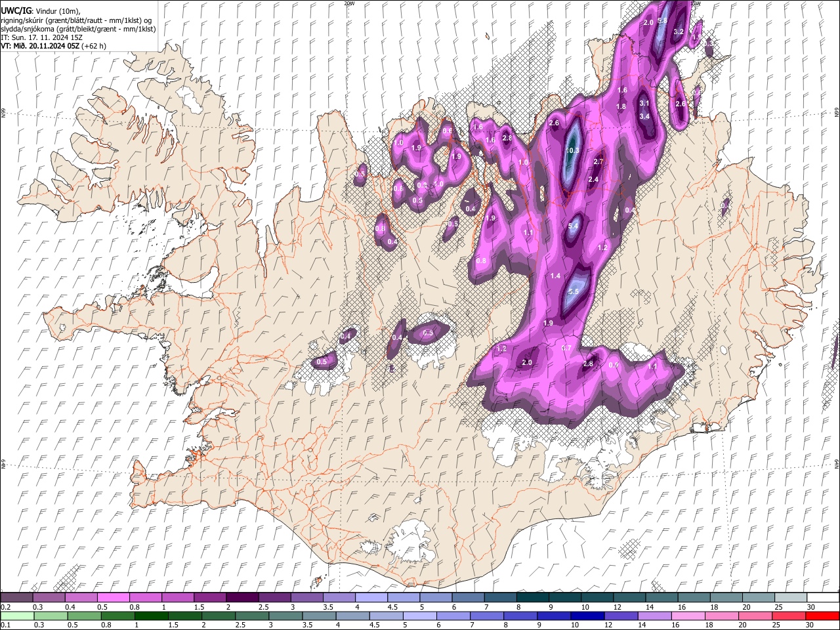Select the 8–9 dark teal snow-scale swatch
Screen dimensions: 840x630
coord(532,598)
